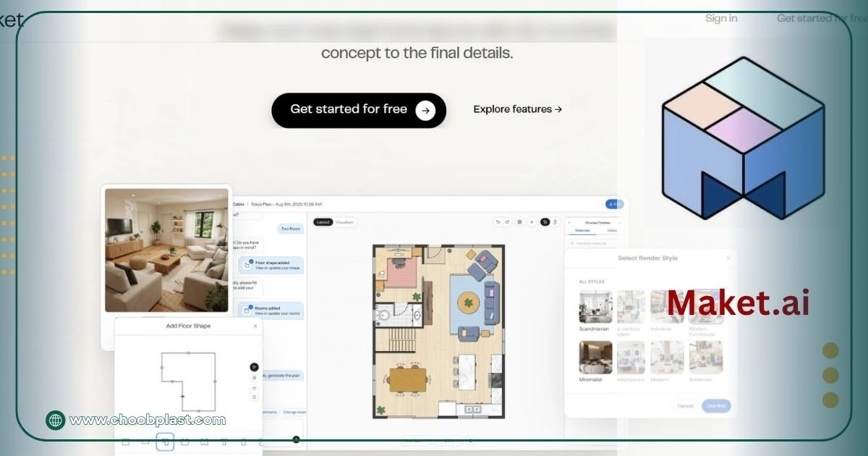
Task: Click the globe-style circle icon in plan toolbar
Action: point(519,222)
